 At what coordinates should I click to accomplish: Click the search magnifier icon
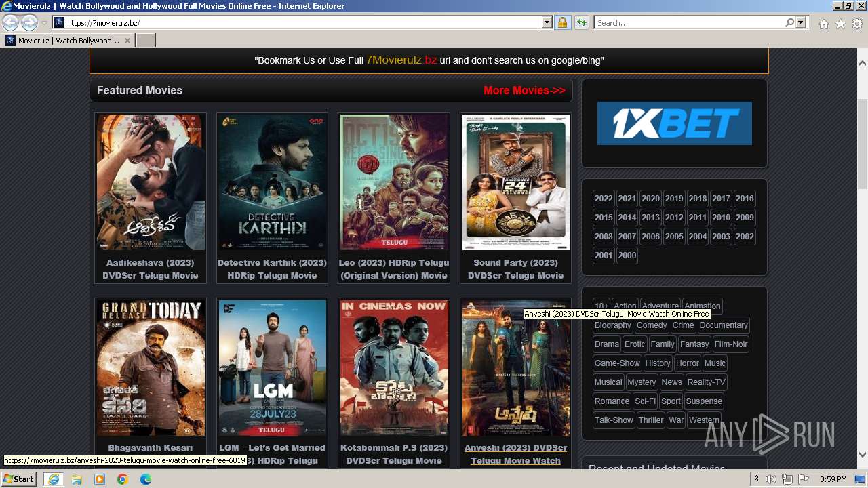tap(789, 23)
